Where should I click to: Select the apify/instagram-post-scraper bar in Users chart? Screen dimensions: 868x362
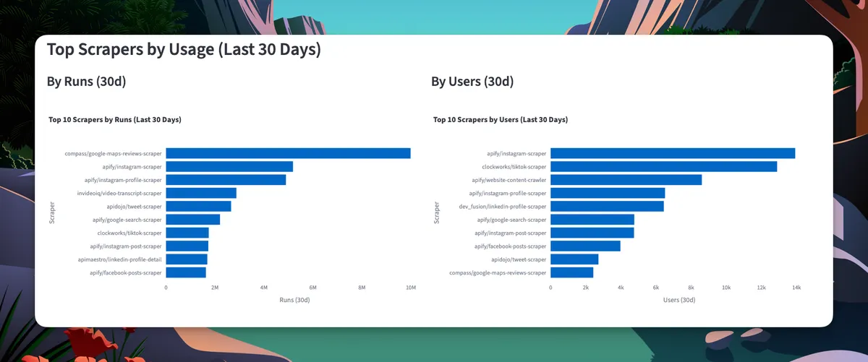tap(592, 233)
